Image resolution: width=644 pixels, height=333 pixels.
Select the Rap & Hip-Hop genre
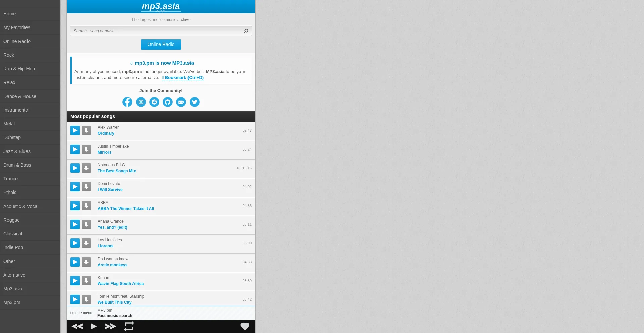(x=30, y=69)
